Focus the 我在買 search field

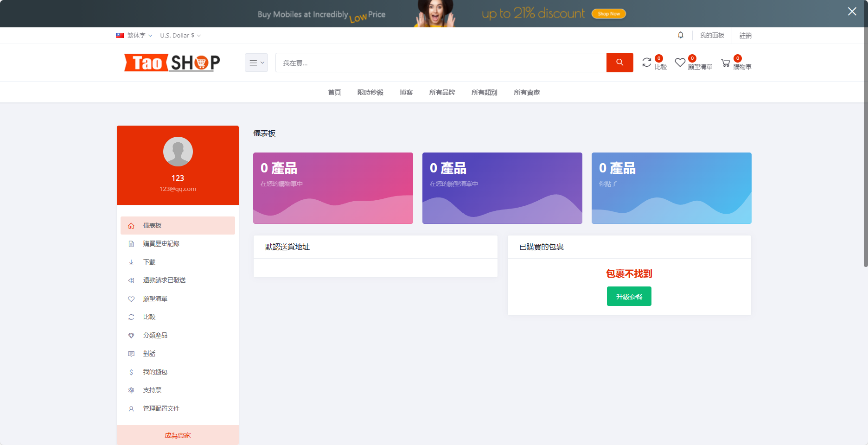click(441, 63)
